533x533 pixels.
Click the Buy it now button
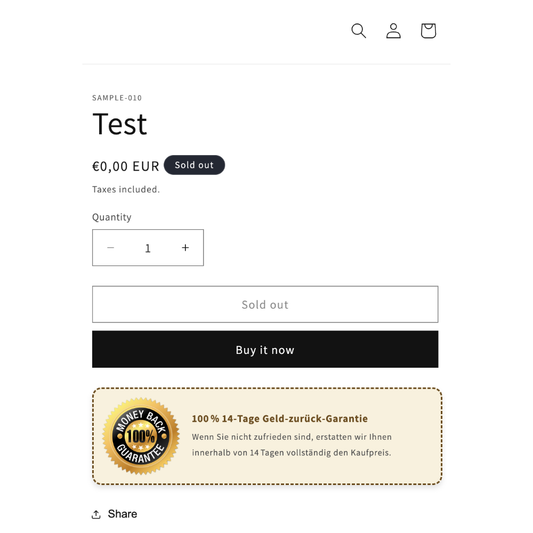[x=265, y=349]
